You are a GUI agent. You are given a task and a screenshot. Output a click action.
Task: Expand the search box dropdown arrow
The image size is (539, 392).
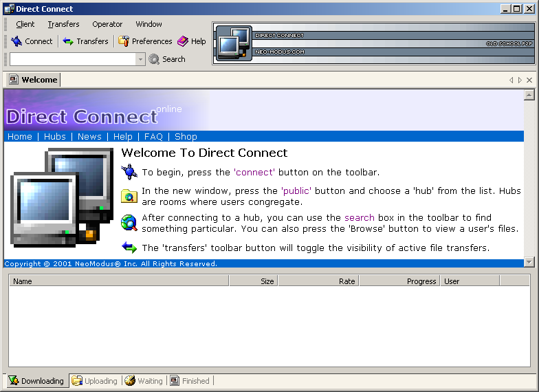(x=140, y=59)
